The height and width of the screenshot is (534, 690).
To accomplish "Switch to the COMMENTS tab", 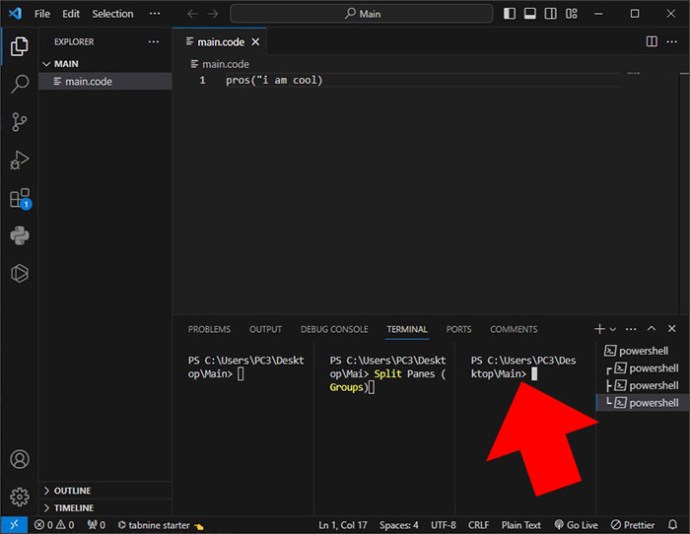I will [x=514, y=329].
